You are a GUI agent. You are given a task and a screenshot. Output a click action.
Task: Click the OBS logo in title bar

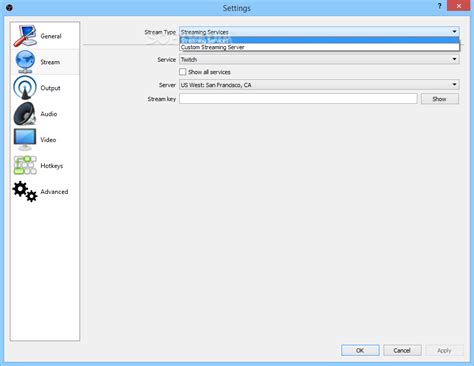tap(9, 7)
